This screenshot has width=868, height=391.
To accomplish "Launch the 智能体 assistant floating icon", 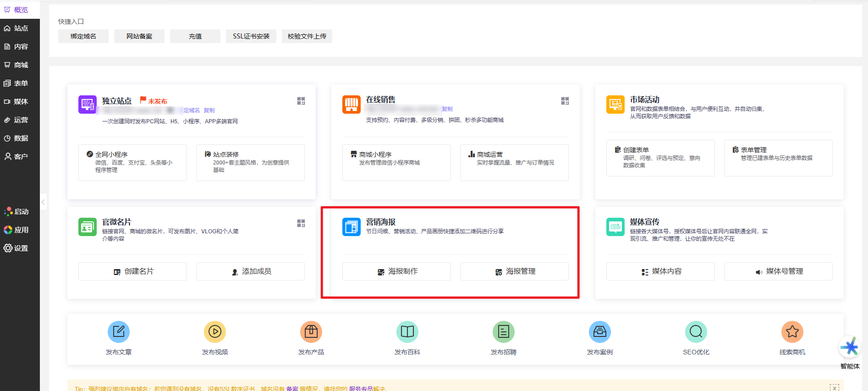I will point(850,347).
